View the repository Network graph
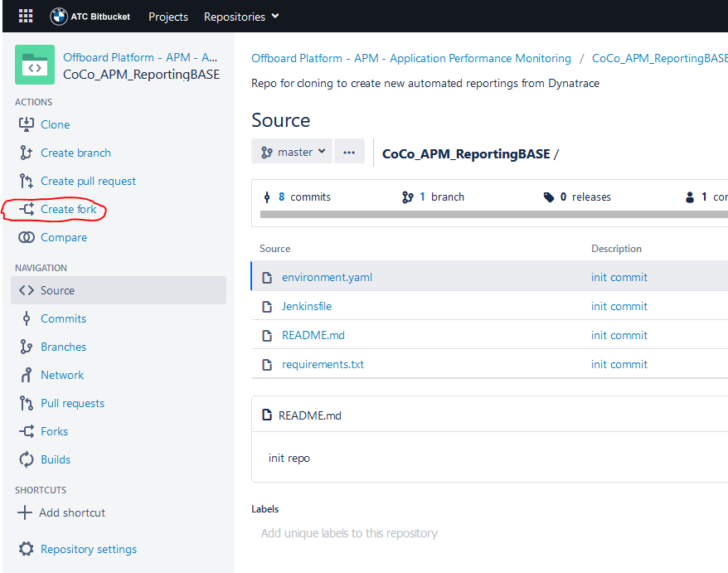 pos(61,375)
